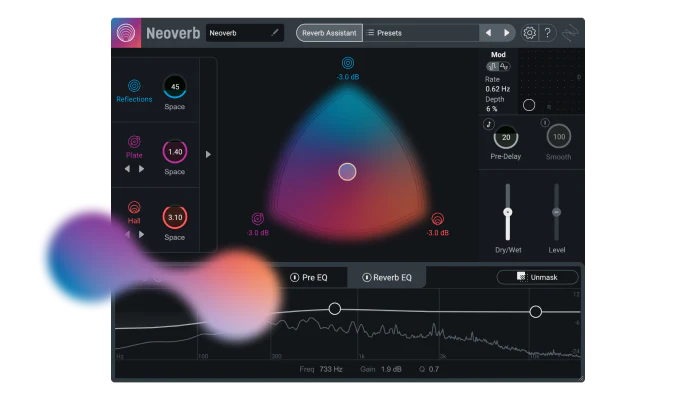Click the Mod Depth value 6 %
This screenshot has width=696, height=400.
(491, 109)
